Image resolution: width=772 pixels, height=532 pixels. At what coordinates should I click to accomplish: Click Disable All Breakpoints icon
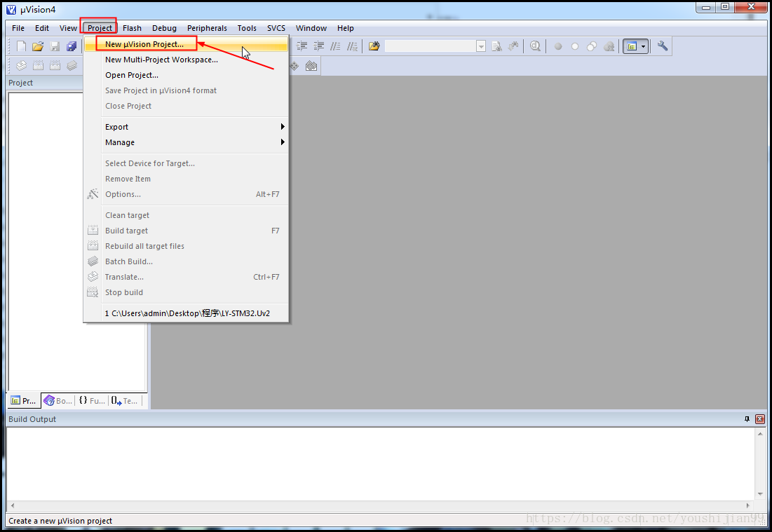pyautogui.click(x=592, y=46)
